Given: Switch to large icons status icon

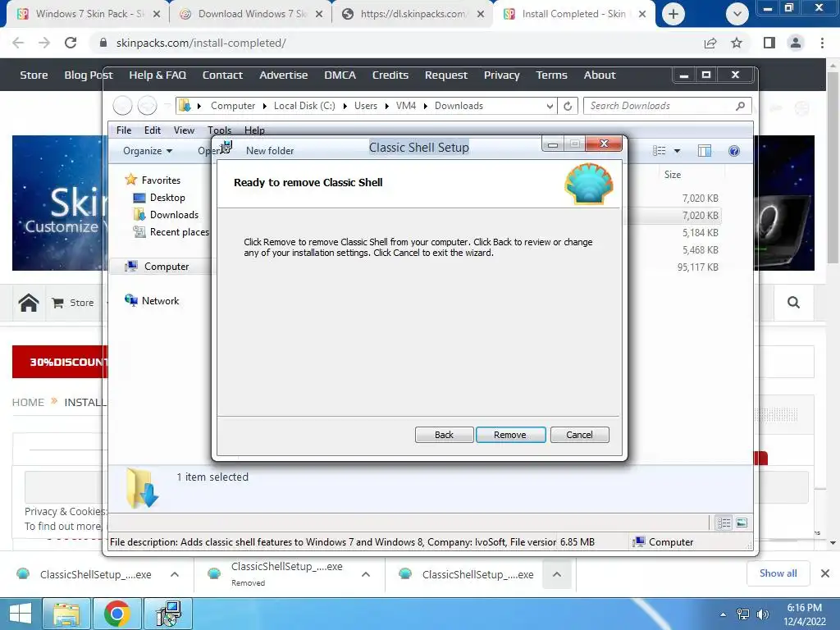Looking at the screenshot, I should coord(742,523).
